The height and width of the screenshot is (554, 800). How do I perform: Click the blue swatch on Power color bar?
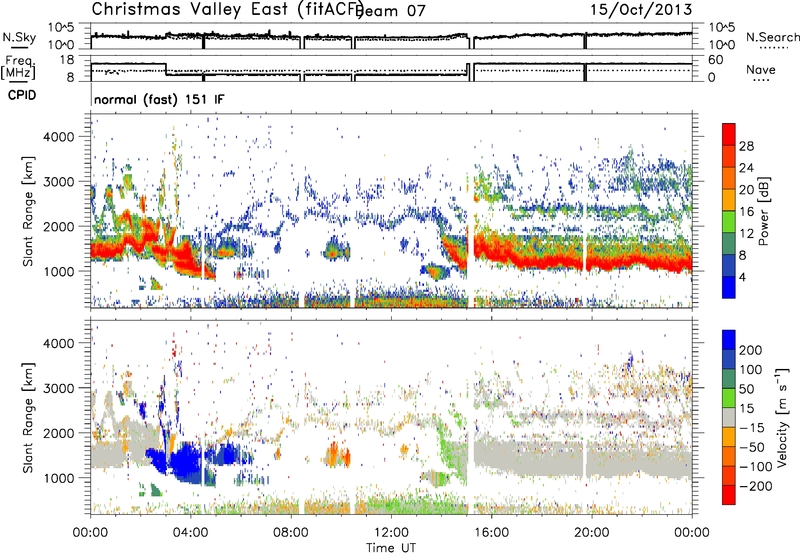click(x=729, y=287)
